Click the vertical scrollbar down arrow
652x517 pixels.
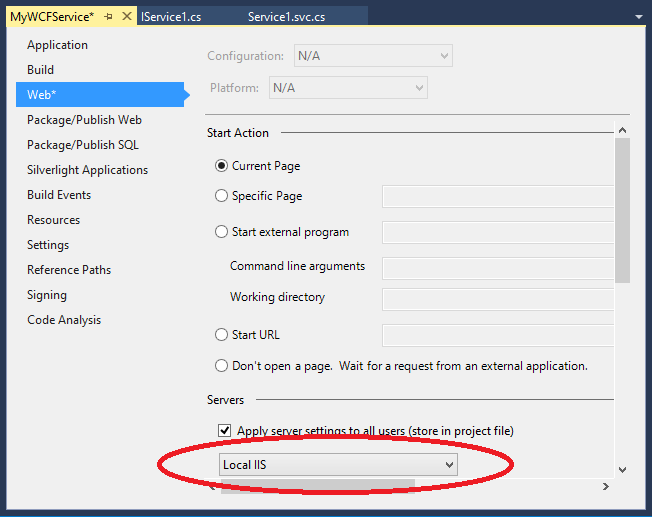(x=622, y=470)
